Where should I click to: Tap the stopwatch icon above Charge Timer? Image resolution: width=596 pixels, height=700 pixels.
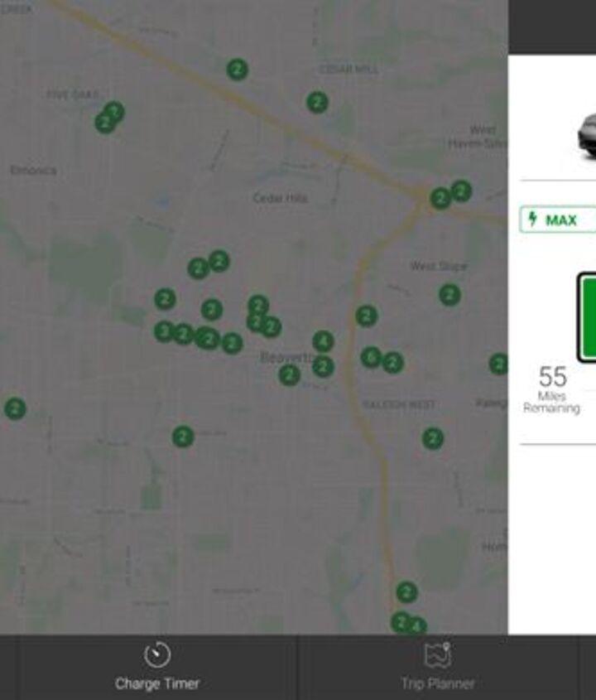pyautogui.click(x=157, y=655)
